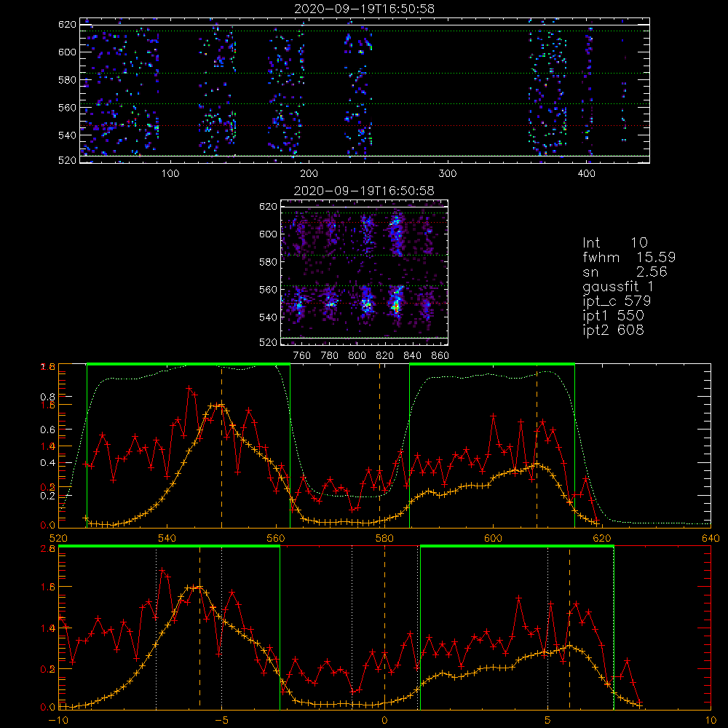Screen dimensions: 728x728
Task: Click x-axis label 760 of middle image
Action: pos(302,356)
